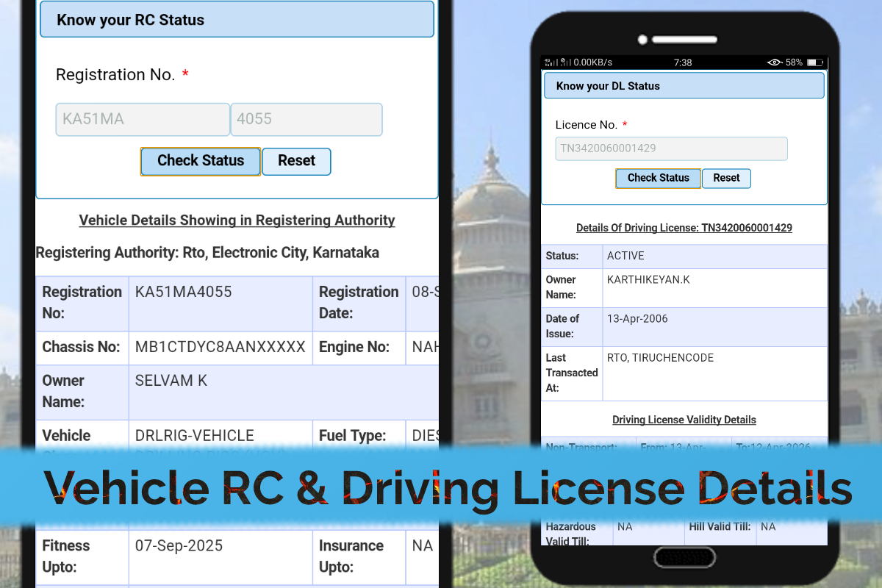Click Reset in RC Status form
Viewport: 882px width, 588px height.
pyautogui.click(x=296, y=161)
